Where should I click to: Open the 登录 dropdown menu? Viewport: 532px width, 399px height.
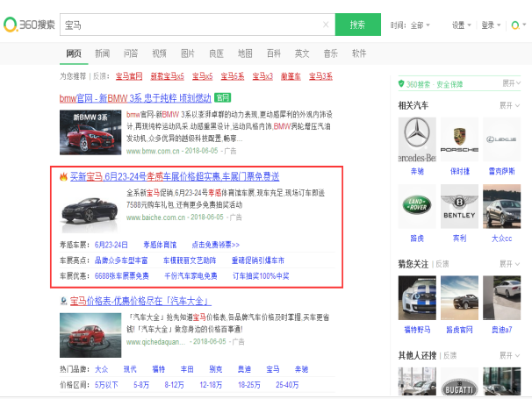click(x=491, y=25)
